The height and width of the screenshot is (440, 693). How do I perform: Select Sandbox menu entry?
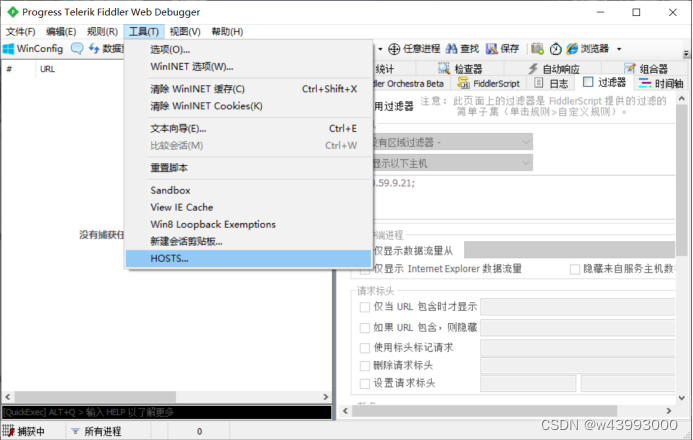pos(248,190)
